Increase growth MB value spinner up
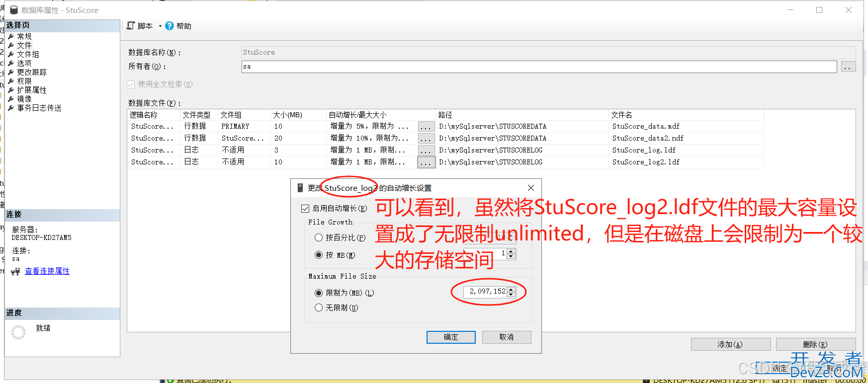Screen dimensions: 868x383 coord(511,251)
